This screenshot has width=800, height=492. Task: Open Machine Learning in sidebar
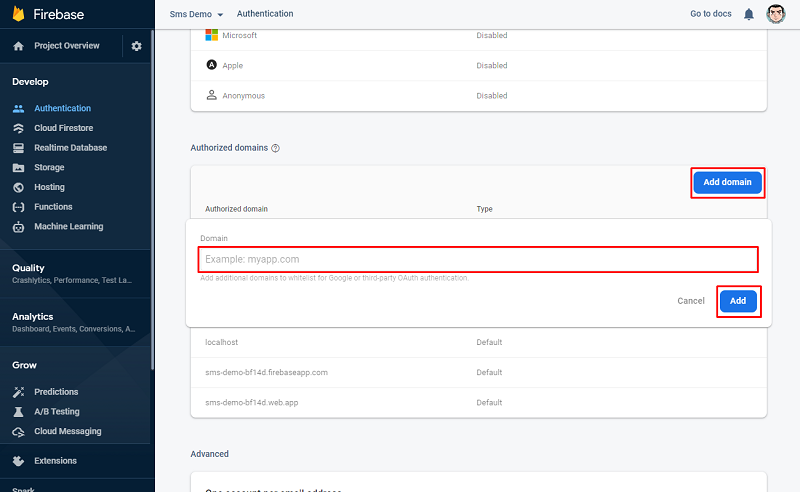point(68,227)
